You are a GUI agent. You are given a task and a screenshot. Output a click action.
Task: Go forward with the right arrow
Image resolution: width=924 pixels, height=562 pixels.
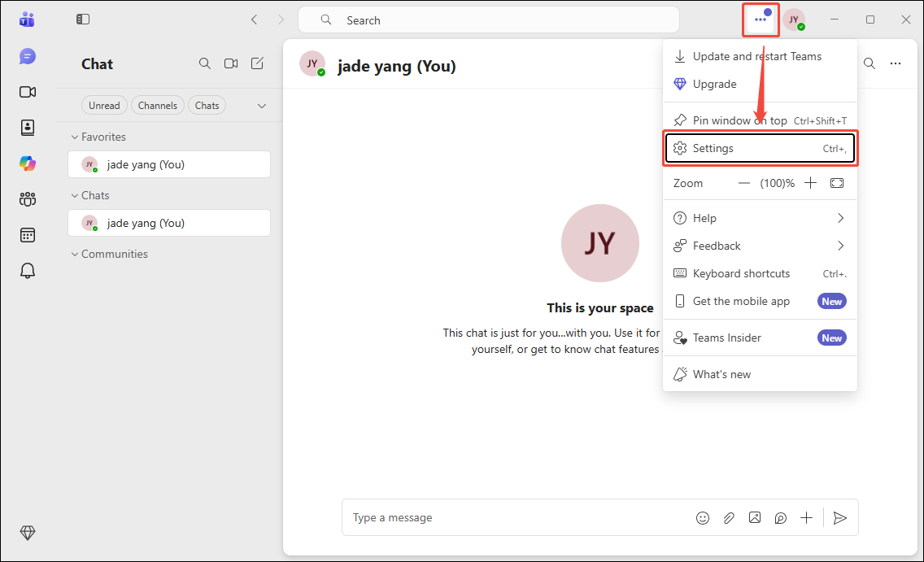(x=281, y=20)
